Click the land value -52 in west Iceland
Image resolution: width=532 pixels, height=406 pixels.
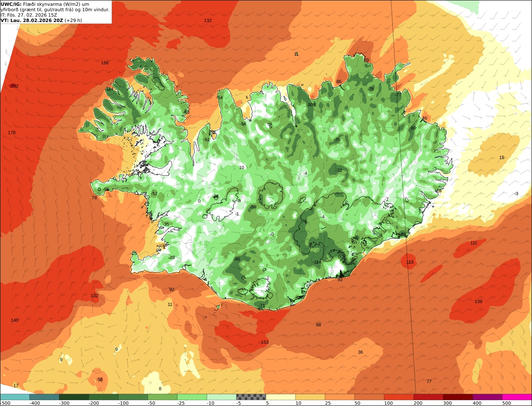tap(154, 193)
